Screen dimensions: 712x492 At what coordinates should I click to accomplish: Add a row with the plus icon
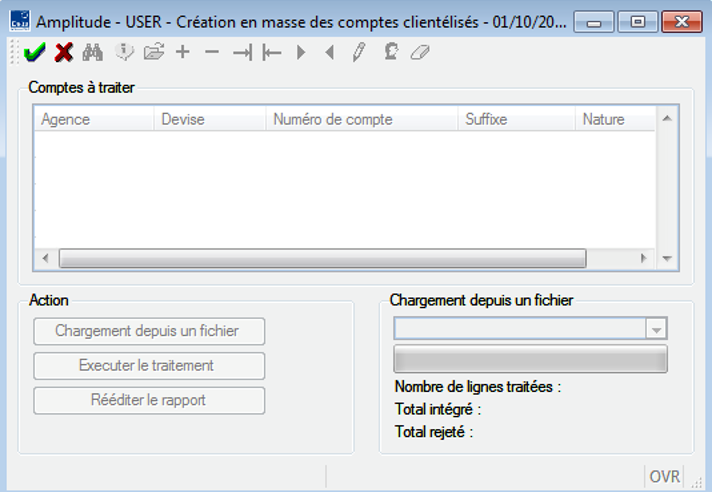182,53
